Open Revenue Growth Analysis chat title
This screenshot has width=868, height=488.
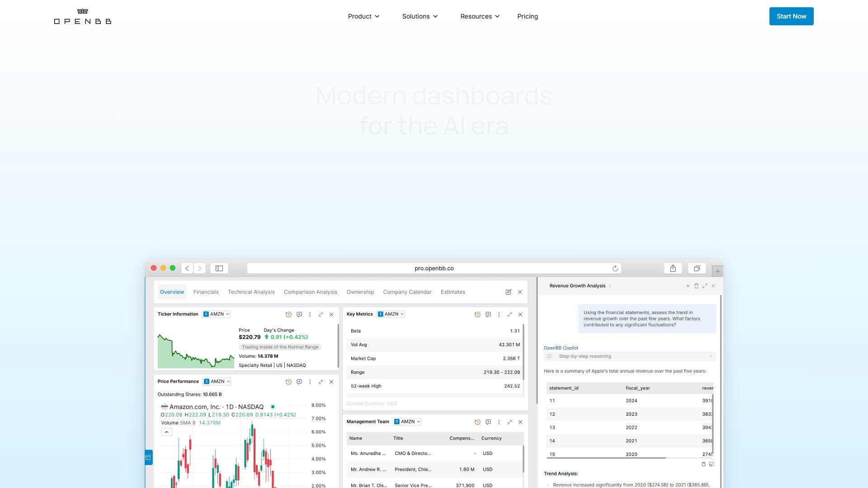tap(577, 286)
